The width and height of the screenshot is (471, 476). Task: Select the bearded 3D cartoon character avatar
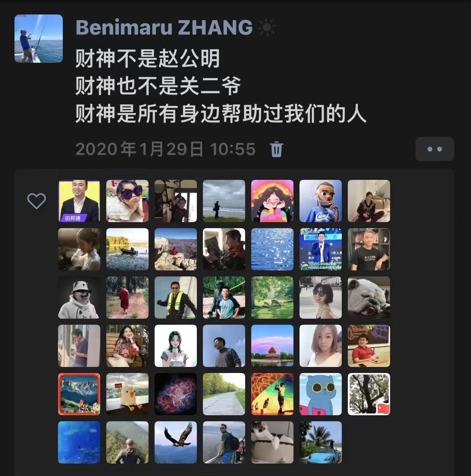(320, 201)
